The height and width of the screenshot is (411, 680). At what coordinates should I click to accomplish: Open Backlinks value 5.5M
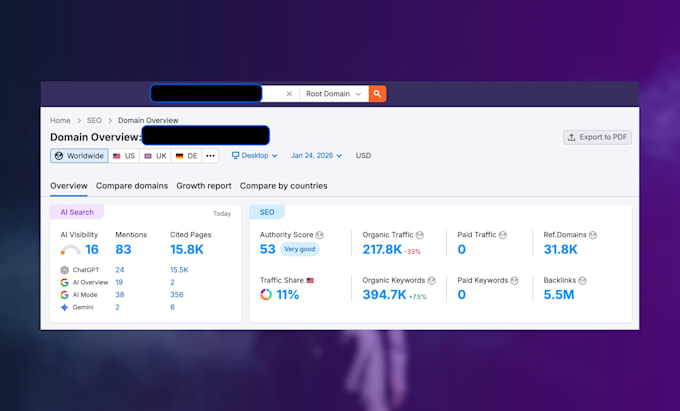pos(559,295)
